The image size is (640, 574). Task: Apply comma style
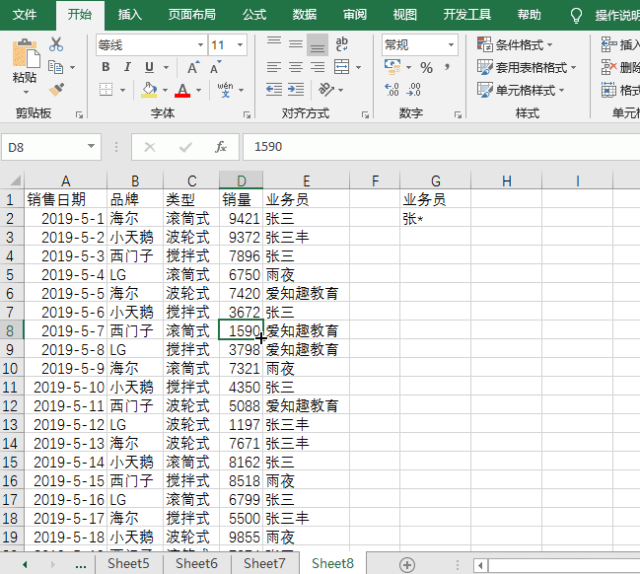coord(448,67)
